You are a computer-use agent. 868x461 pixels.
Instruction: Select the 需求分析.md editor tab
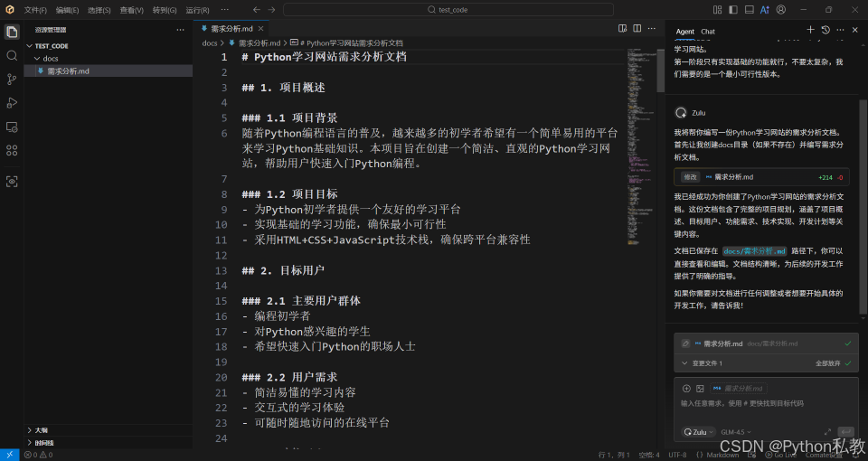232,28
